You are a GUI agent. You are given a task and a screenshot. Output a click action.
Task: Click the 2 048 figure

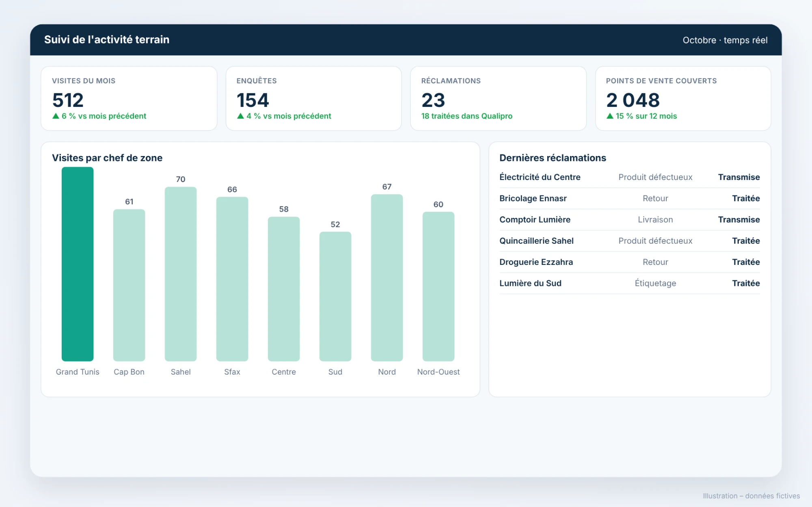click(x=633, y=100)
